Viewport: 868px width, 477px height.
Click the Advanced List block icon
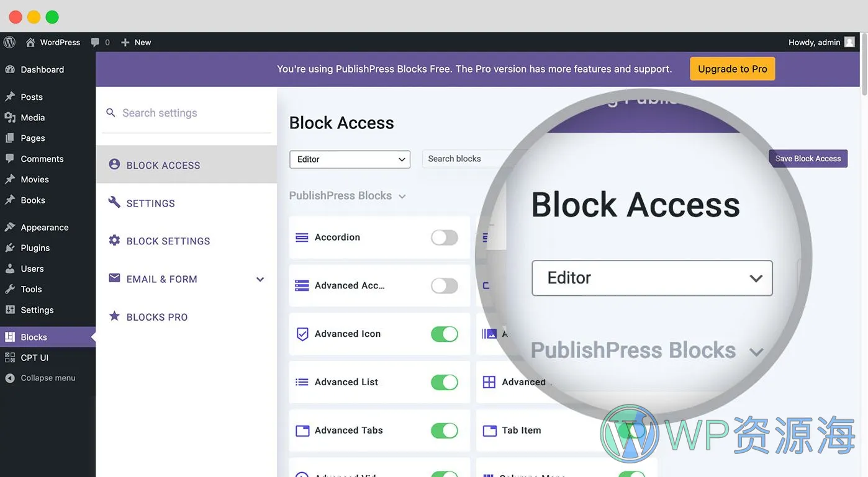click(302, 382)
